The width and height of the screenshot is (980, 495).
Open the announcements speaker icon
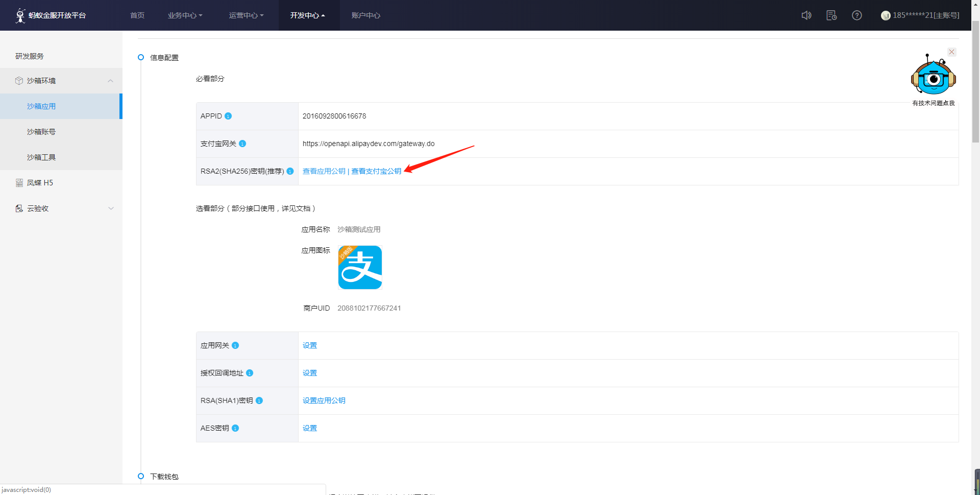coord(806,15)
